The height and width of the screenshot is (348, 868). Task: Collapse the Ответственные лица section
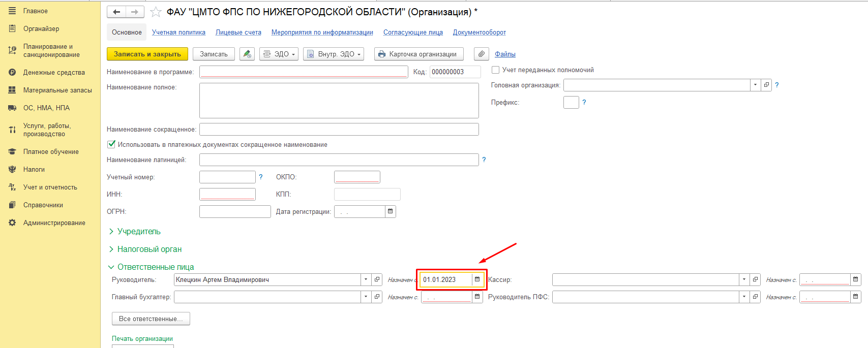151,267
